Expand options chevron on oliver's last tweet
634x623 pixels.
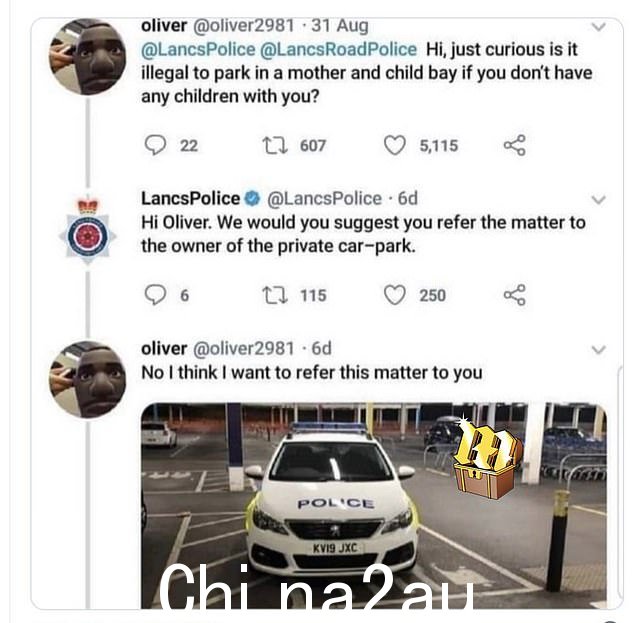(598, 349)
